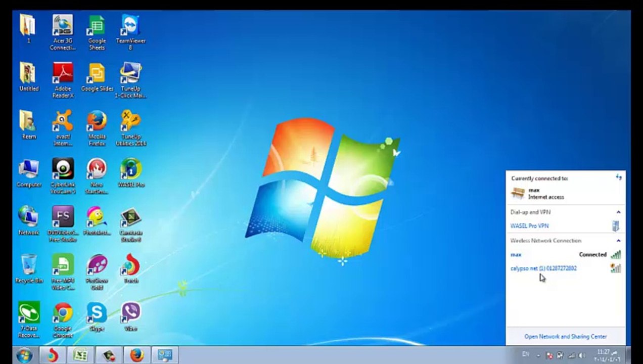Click the Windows Start button
This screenshot has width=643, height=364.
pos(24,355)
